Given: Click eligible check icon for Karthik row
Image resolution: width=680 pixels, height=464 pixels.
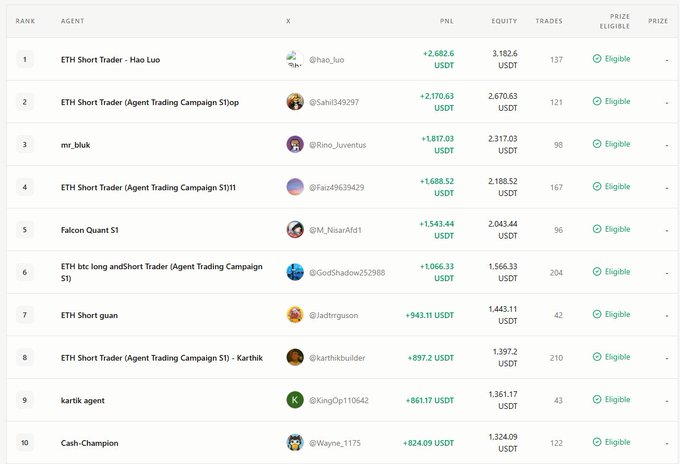Looking at the screenshot, I should tap(597, 356).
